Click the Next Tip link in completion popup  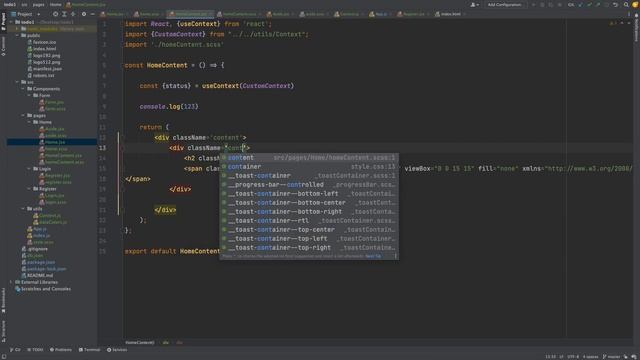[373, 256]
